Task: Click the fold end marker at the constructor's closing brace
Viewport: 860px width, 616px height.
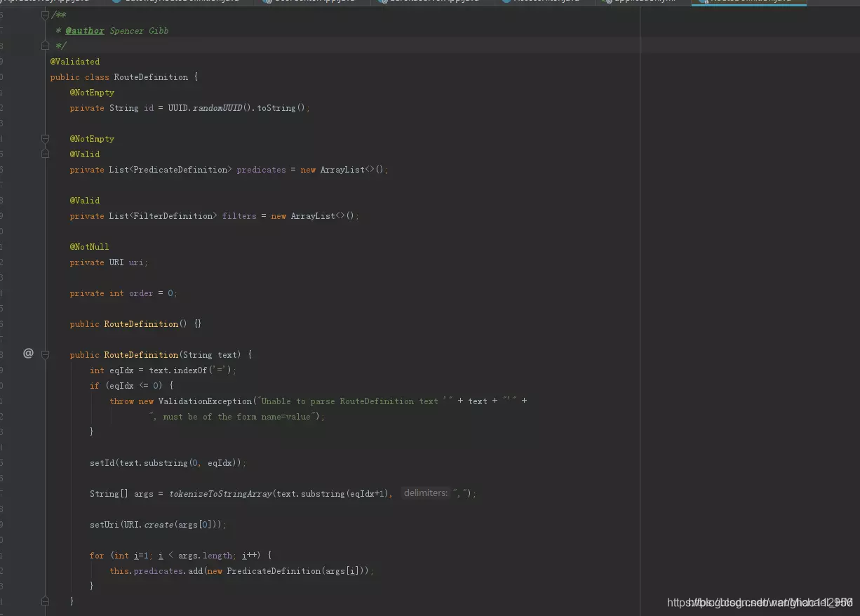Action: pos(45,601)
